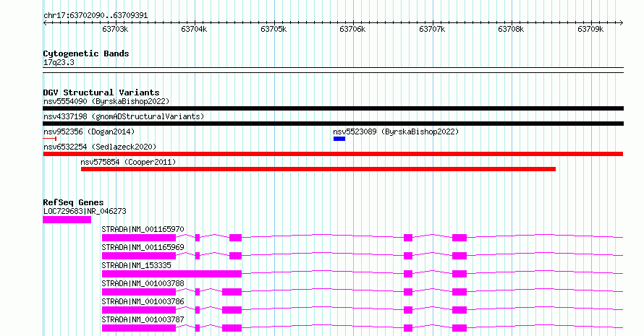644x336 pixels.
Task: Click the 63705k ruler tick label
Action: pos(274,29)
